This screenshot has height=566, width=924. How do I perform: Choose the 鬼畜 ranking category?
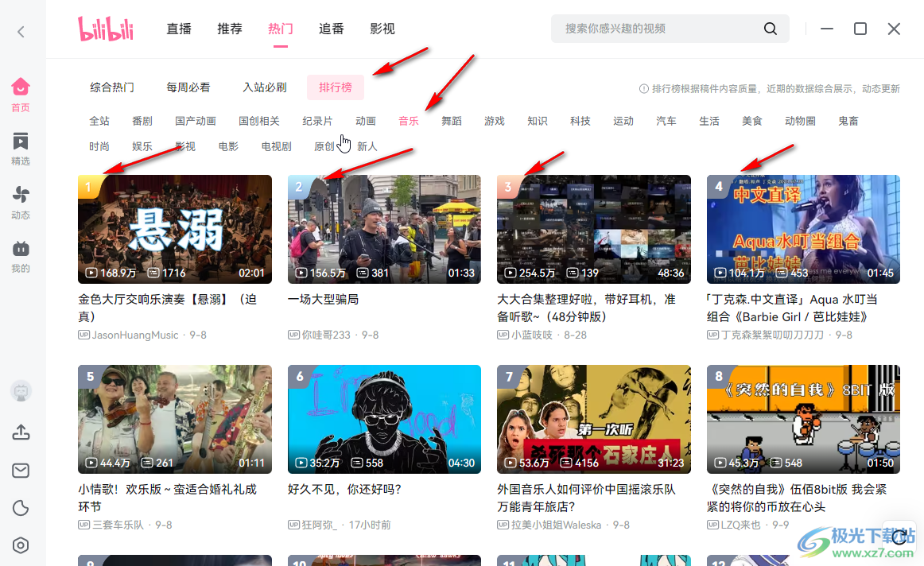pyautogui.click(x=848, y=121)
